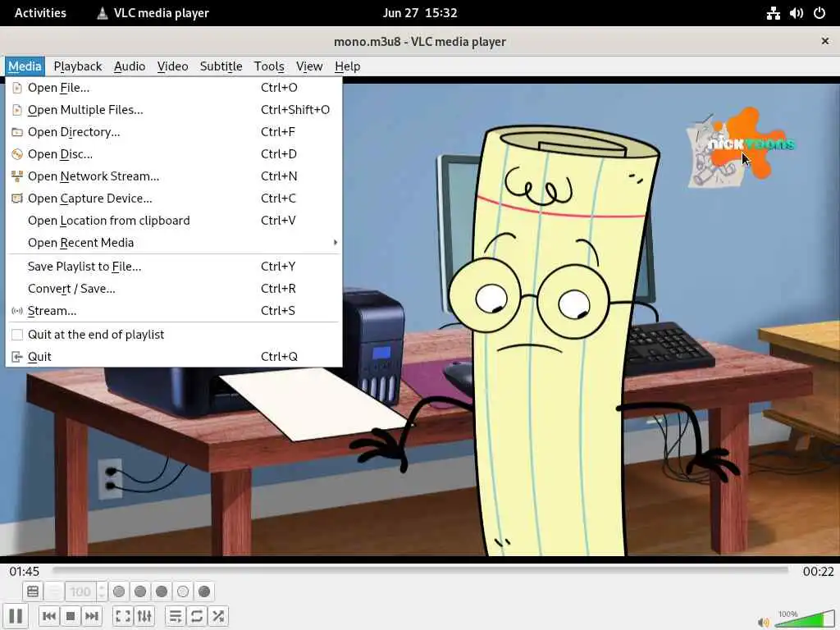Click the network status icon in top bar
The image size is (840, 630).
click(773, 13)
